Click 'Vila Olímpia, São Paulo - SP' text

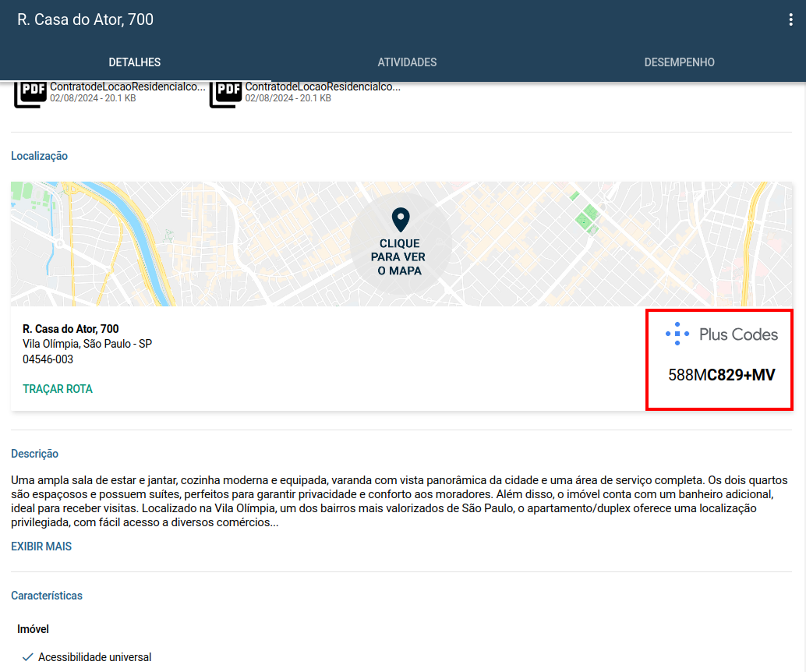pos(87,344)
